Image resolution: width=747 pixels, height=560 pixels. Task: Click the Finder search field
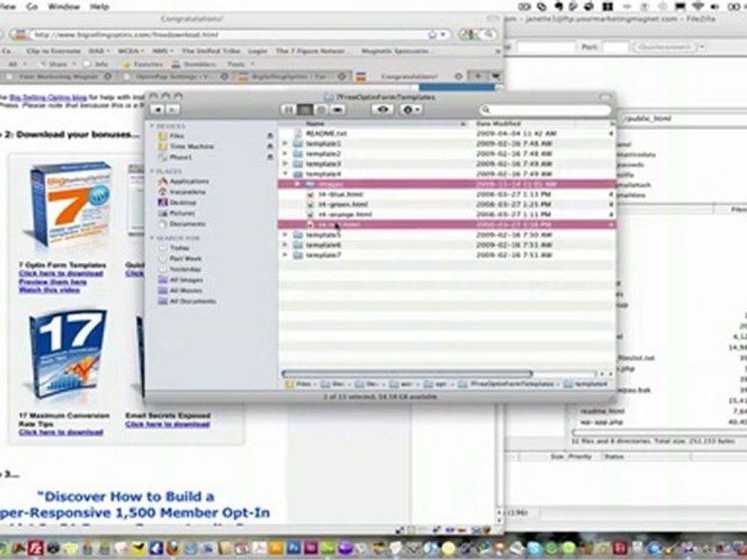click(x=545, y=110)
